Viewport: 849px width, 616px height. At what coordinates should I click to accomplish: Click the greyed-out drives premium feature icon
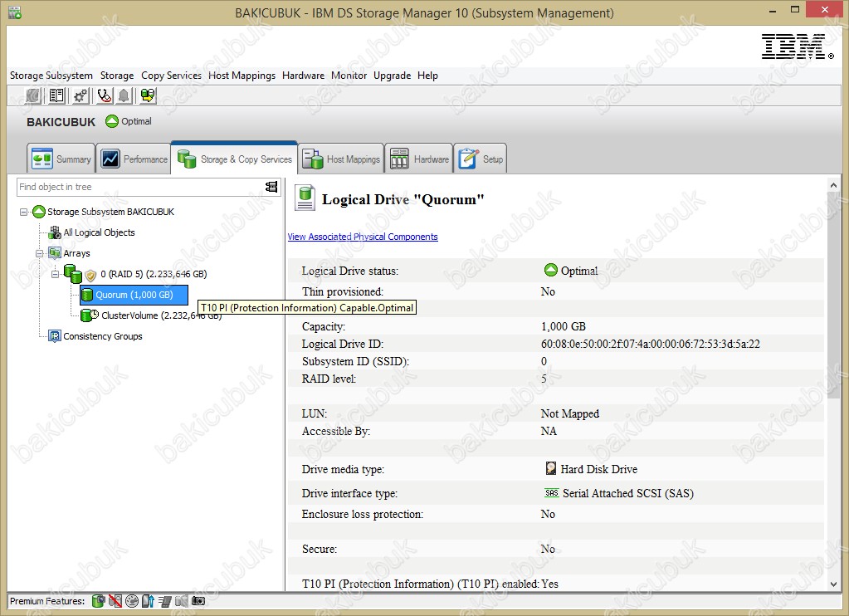[182, 600]
